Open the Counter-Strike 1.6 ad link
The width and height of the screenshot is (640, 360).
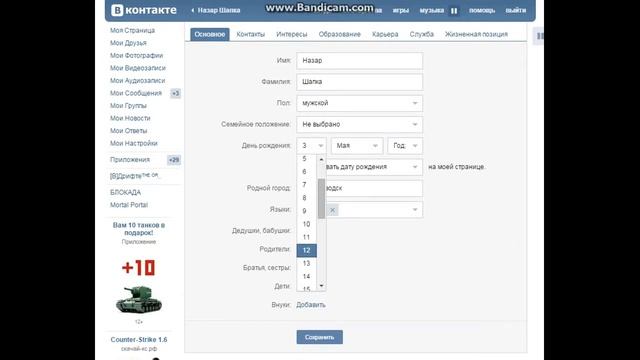point(139,340)
